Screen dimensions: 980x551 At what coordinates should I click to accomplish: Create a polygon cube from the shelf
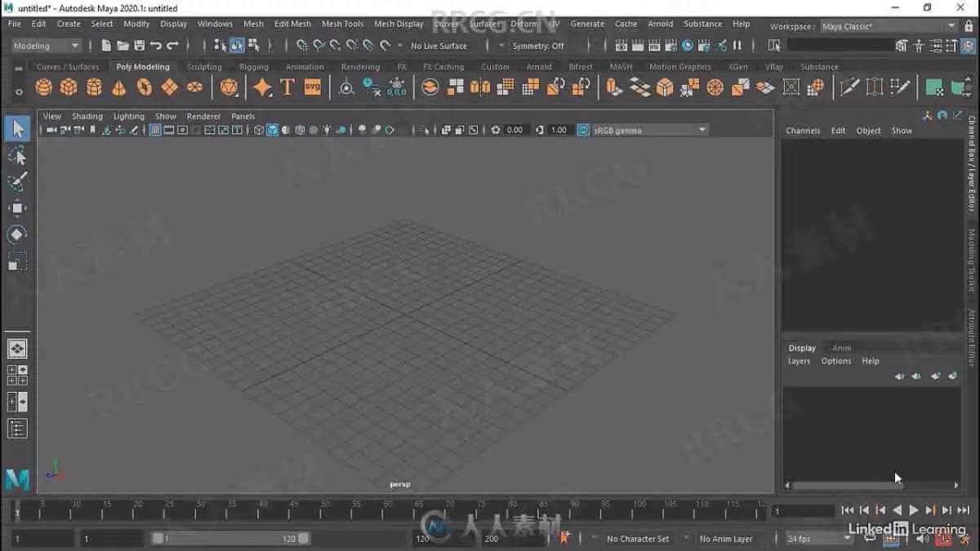[69, 87]
